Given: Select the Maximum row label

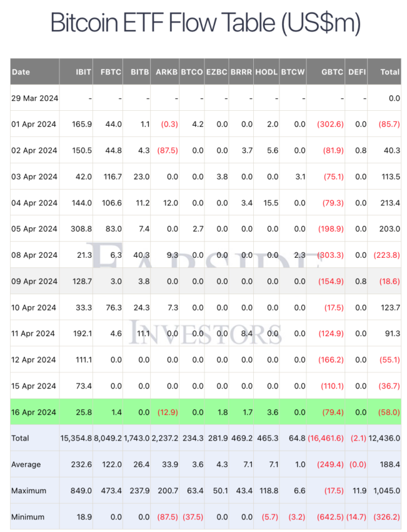Looking at the screenshot, I should 29,491.
